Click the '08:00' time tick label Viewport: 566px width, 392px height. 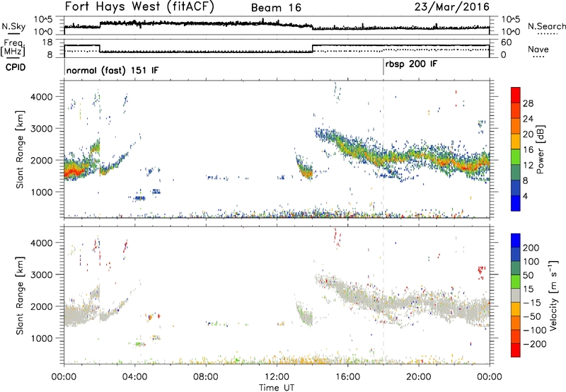(206, 377)
